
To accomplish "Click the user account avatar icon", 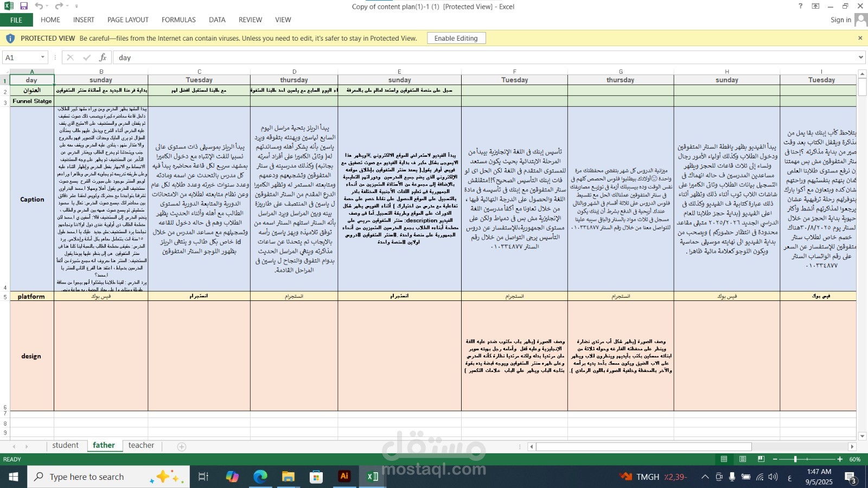I will pyautogui.click(x=860, y=20).
